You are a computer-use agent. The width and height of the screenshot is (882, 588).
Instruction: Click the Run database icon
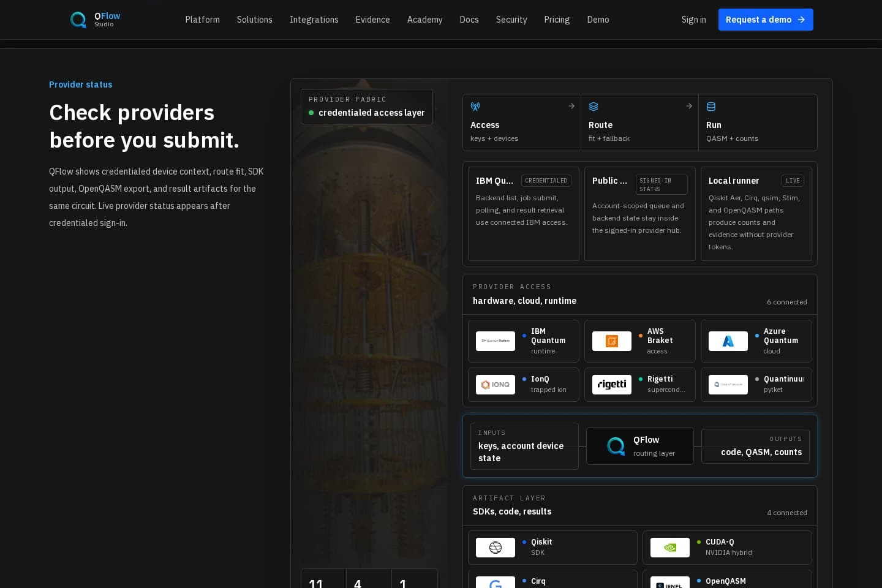pyautogui.click(x=711, y=107)
